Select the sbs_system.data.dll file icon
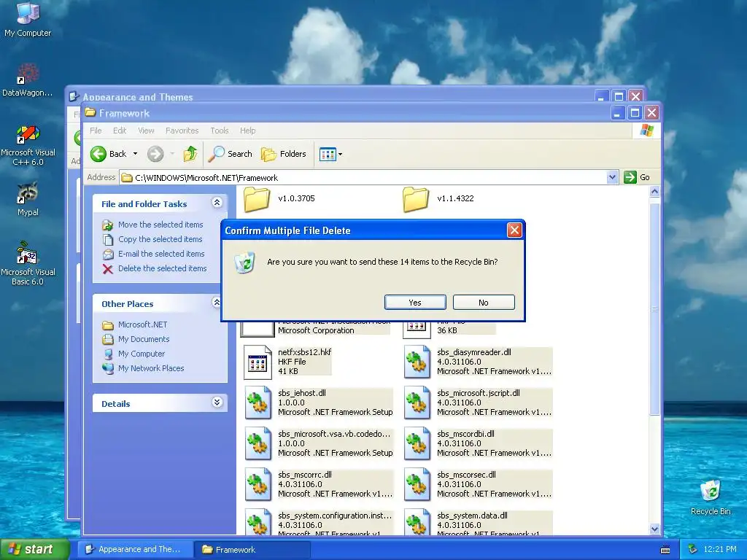The width and height of the screenshot is (747, 560). tap(417, 522)
